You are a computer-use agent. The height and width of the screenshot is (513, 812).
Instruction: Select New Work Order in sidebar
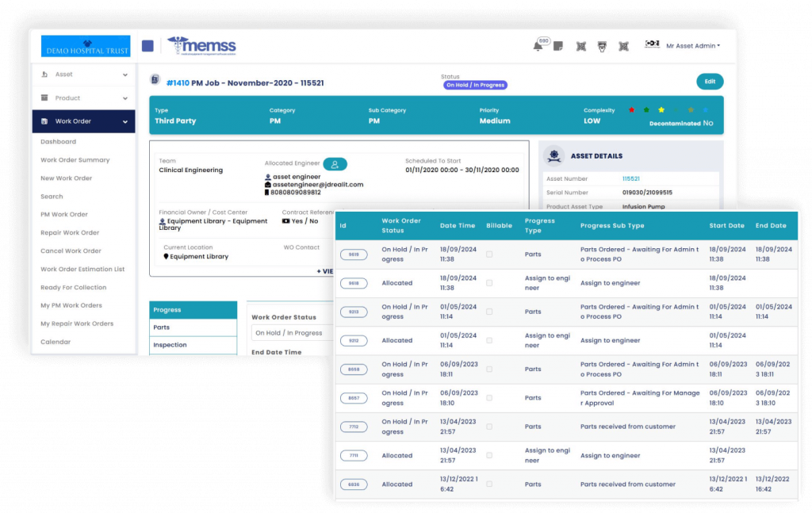point(67,178)
